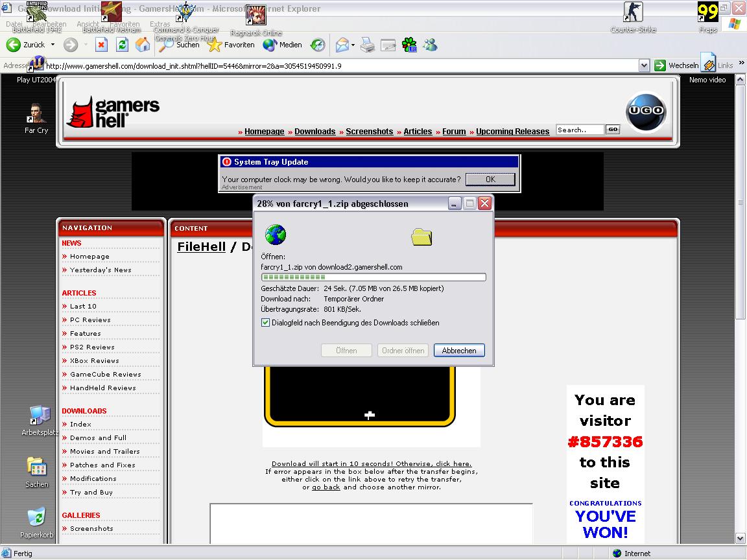
Task: Open Fraps desktop shortcut icon
Action: (708, 17)
